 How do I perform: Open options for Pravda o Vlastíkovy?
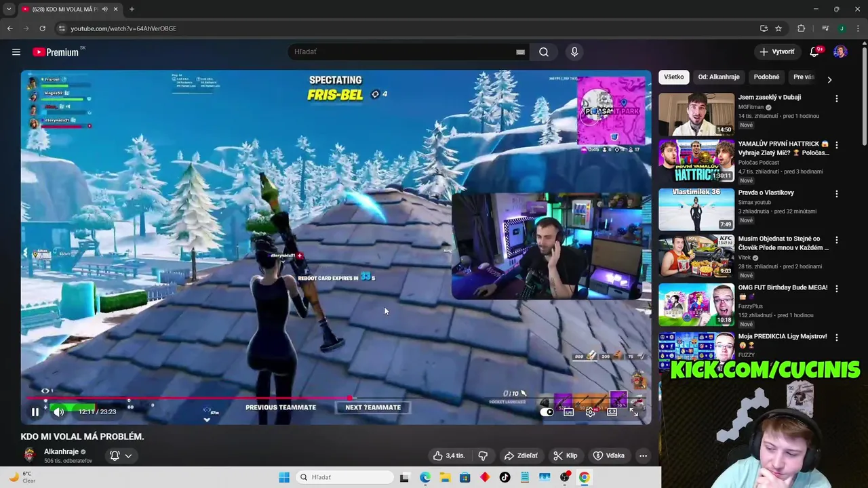pos(836,194)
